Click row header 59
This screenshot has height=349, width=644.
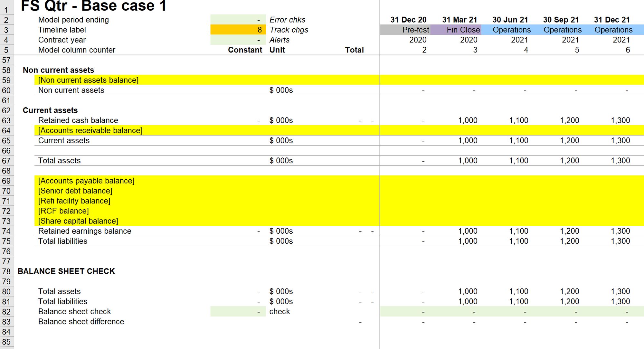pyautogui.click(x=6, y=80)
